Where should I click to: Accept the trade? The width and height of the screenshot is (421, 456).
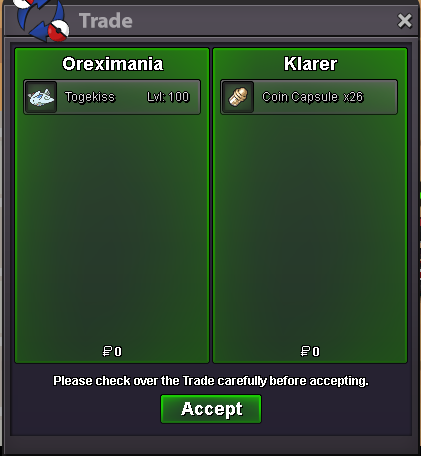click(x=211, y=409)
